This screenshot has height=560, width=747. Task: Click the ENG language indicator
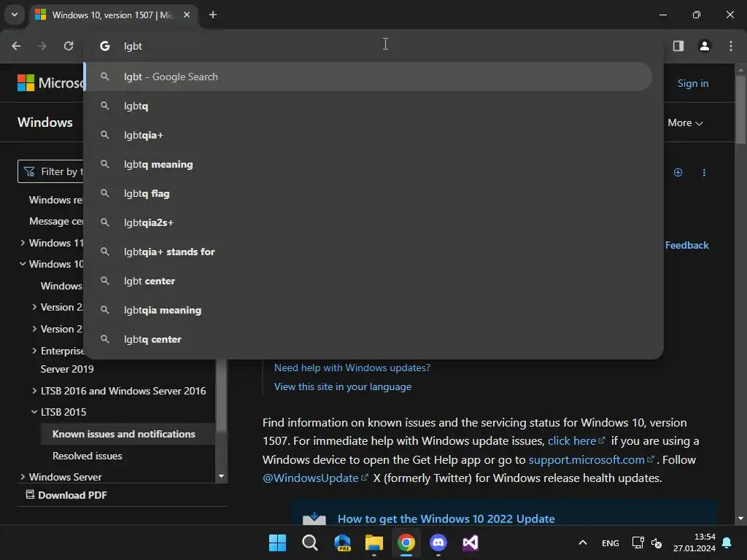[611, 542]
